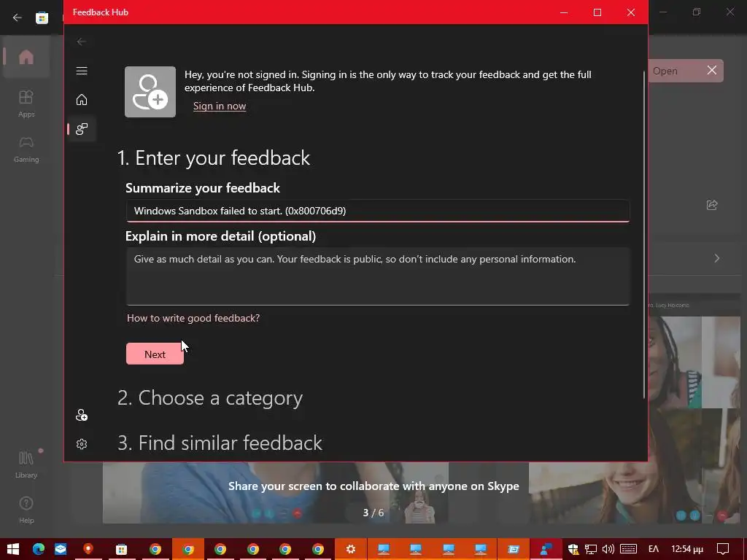The height and width of the screenshot is (560, 747).
Task: Close the Feedback Hub window
Action: [x=631, y=12]
